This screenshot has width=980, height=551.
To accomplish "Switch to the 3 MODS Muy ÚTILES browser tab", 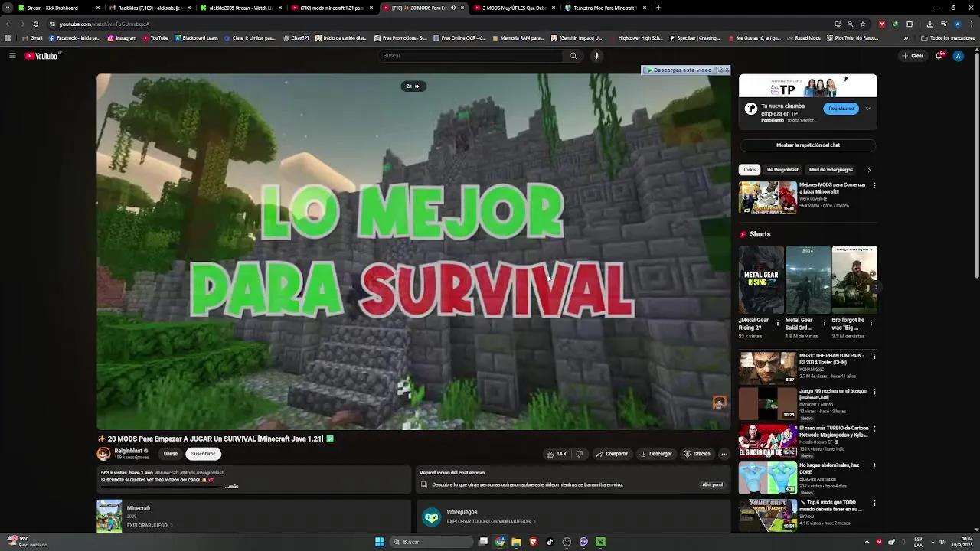I will 514,8.
